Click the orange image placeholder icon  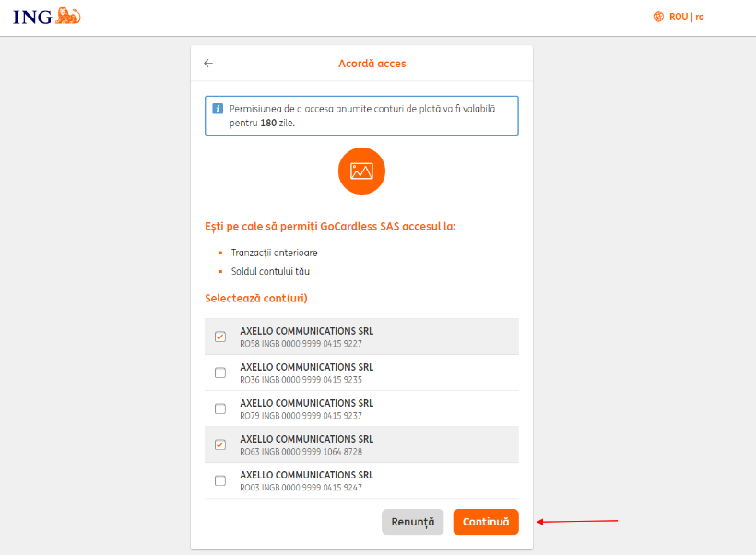click(x=361, y=171)
